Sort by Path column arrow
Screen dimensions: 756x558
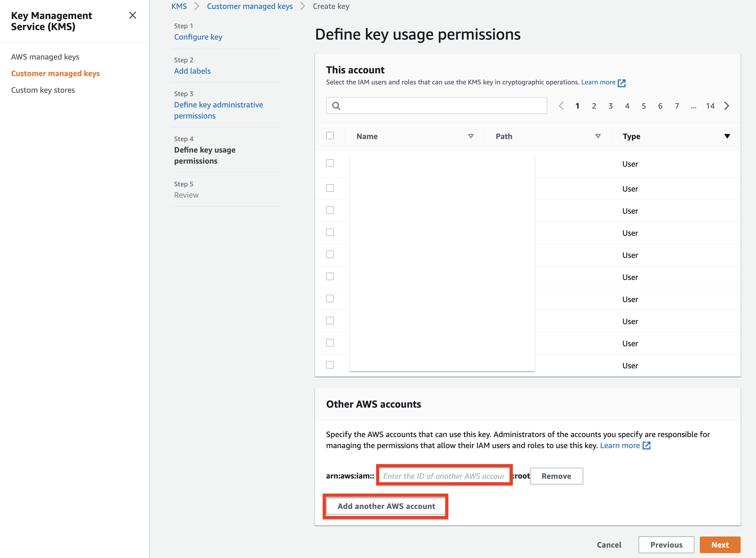(598, 136)
